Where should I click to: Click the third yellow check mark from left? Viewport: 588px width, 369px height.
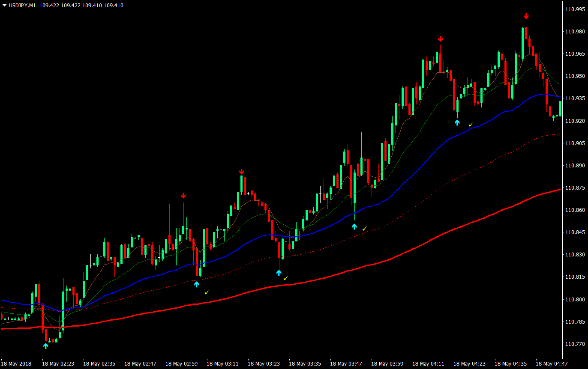pos(365,229)
